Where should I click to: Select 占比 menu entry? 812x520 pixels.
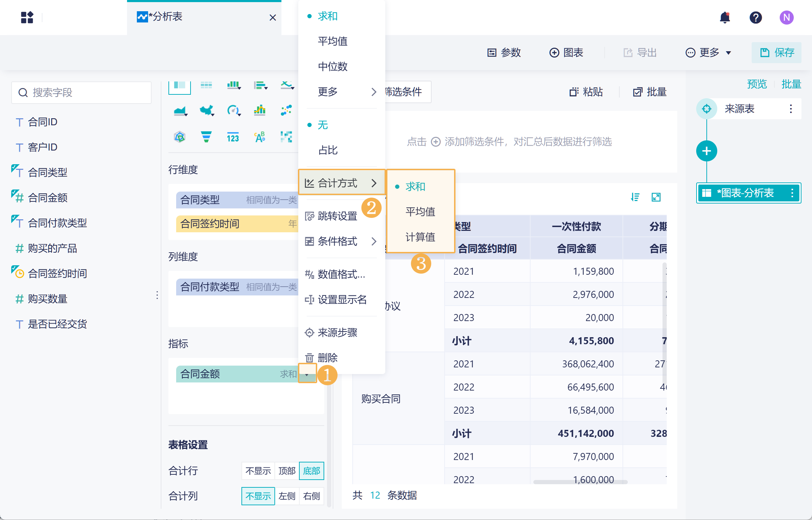(327, 150)
